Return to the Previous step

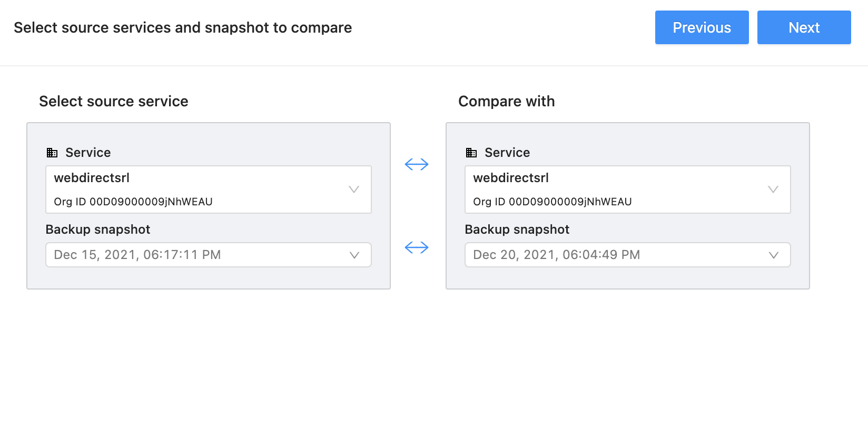[702, 27]
